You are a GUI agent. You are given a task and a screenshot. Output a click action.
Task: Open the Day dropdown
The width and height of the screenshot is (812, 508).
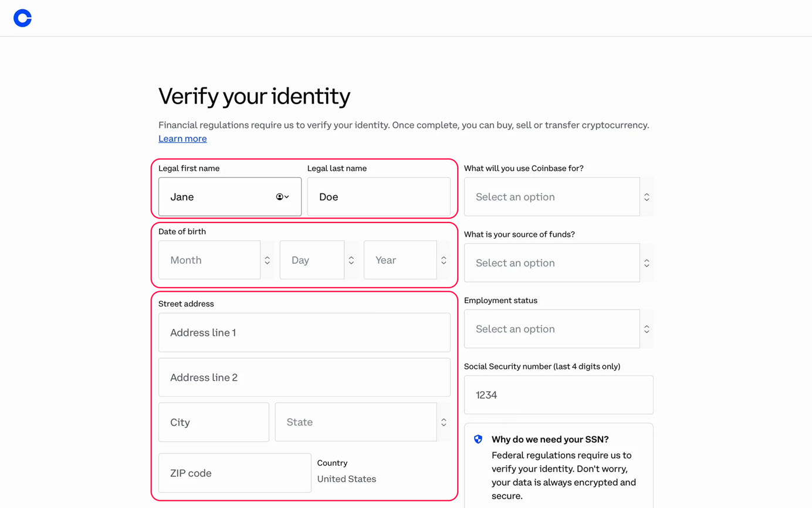coord(312,260)
